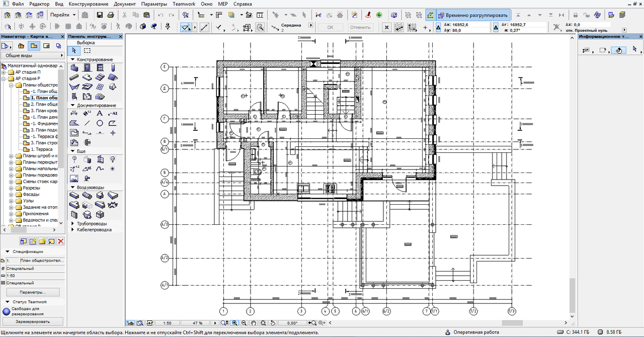Click the drawing area horizontal scrollbar thumb
644x337 pixels.
point(512,323)
